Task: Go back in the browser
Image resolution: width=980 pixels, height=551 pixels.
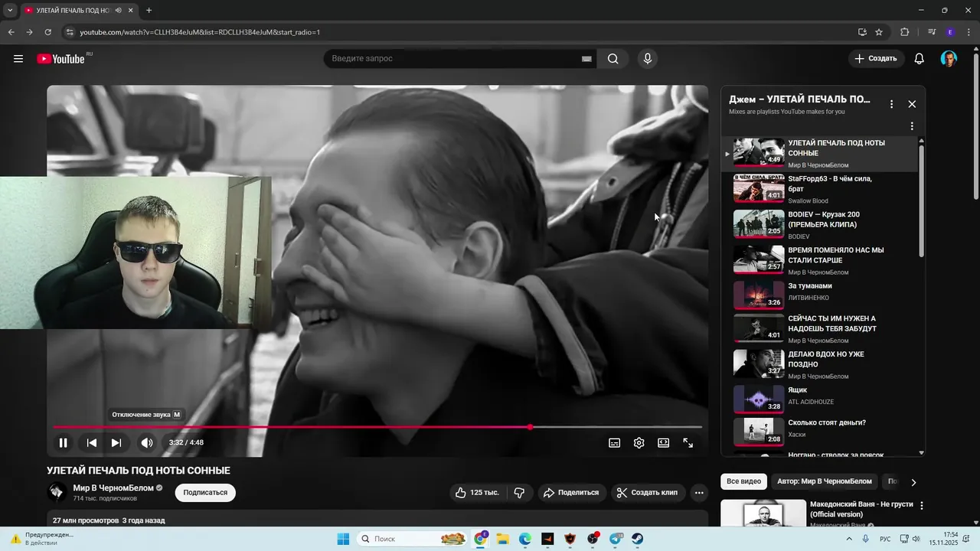Action: click(11, 32)
